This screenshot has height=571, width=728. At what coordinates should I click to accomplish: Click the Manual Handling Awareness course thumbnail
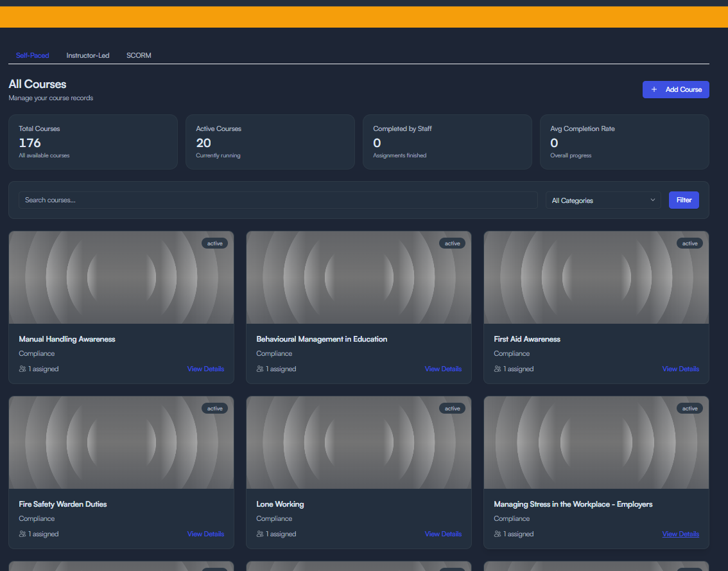point(121,277)
